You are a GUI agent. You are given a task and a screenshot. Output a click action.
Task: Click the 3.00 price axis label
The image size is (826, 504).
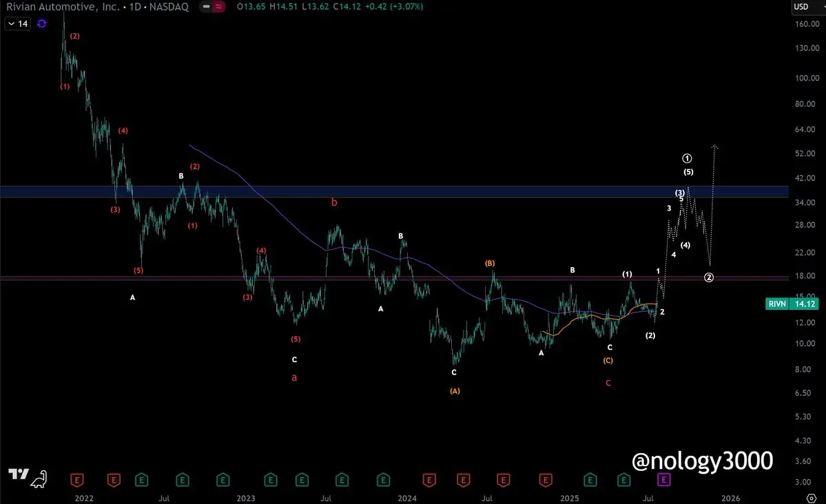point(803,482)
